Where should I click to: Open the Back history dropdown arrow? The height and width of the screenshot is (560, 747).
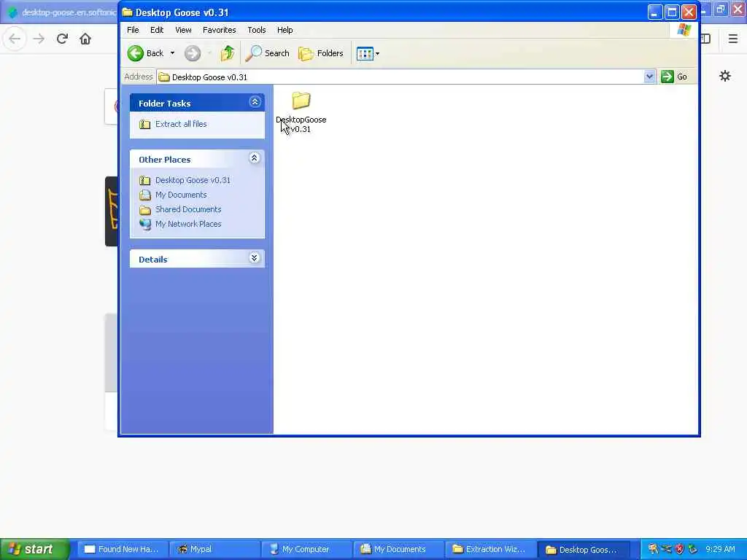(172, 53)
